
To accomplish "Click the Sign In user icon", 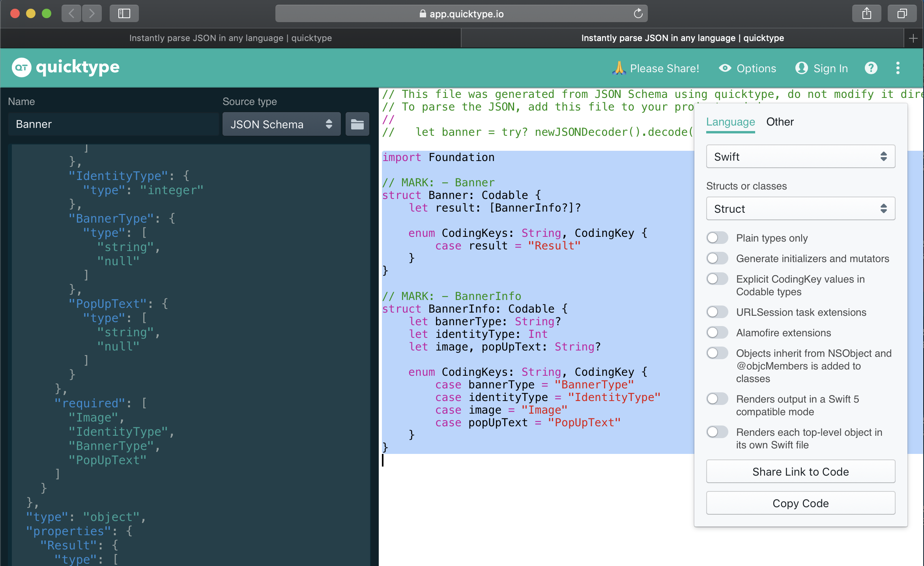I will point(801,68).
